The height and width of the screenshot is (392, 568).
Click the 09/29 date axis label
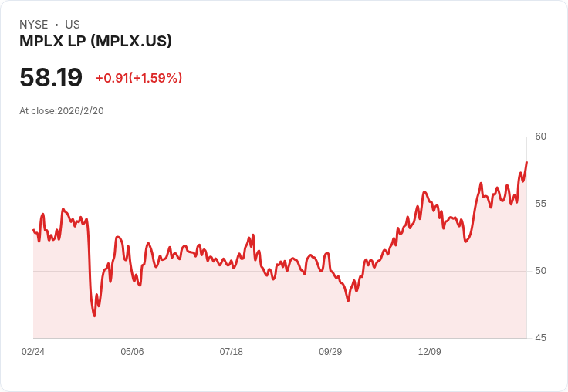(x=330, y=352)
